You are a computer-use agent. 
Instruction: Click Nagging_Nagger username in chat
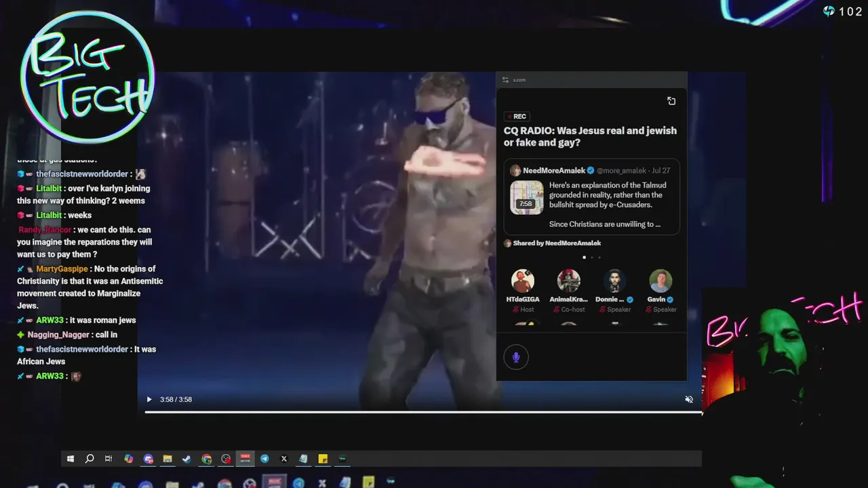point(58,335)
